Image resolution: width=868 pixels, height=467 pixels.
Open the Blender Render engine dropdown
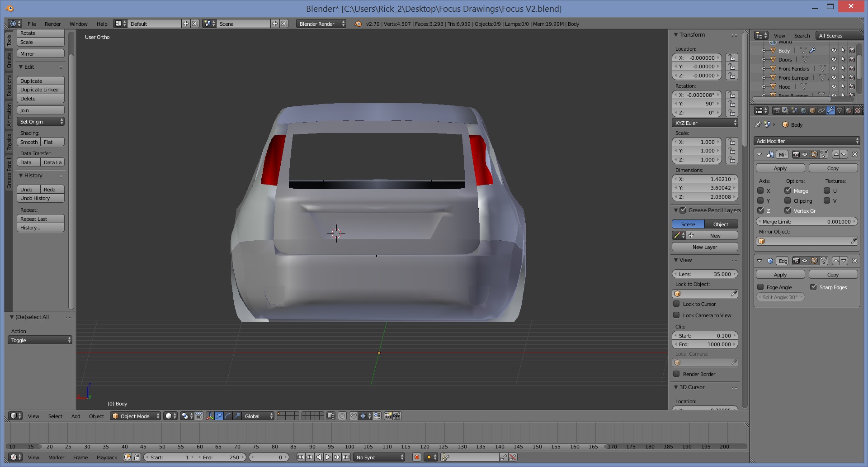click(x=321, y=24)
